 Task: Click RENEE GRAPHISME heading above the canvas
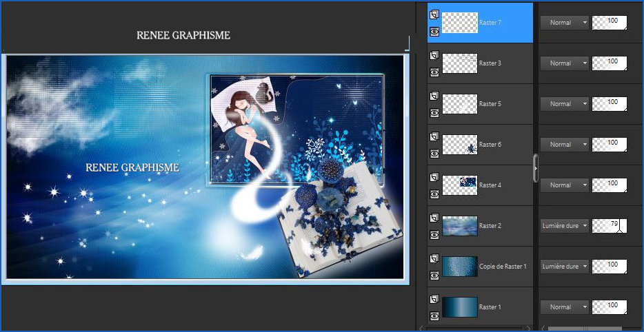[183, 35]
